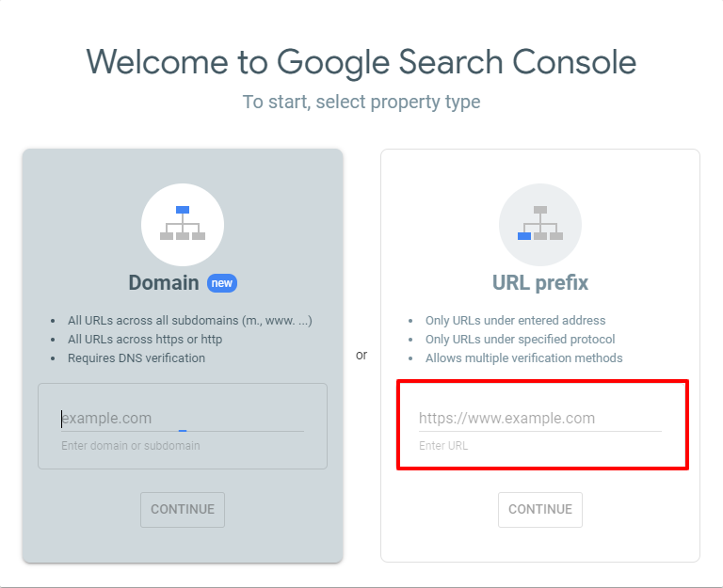The width and height of the screenshot is (723, 588).
Task: Click the "Welcome to Google Search Console" title
Action: 361,62
